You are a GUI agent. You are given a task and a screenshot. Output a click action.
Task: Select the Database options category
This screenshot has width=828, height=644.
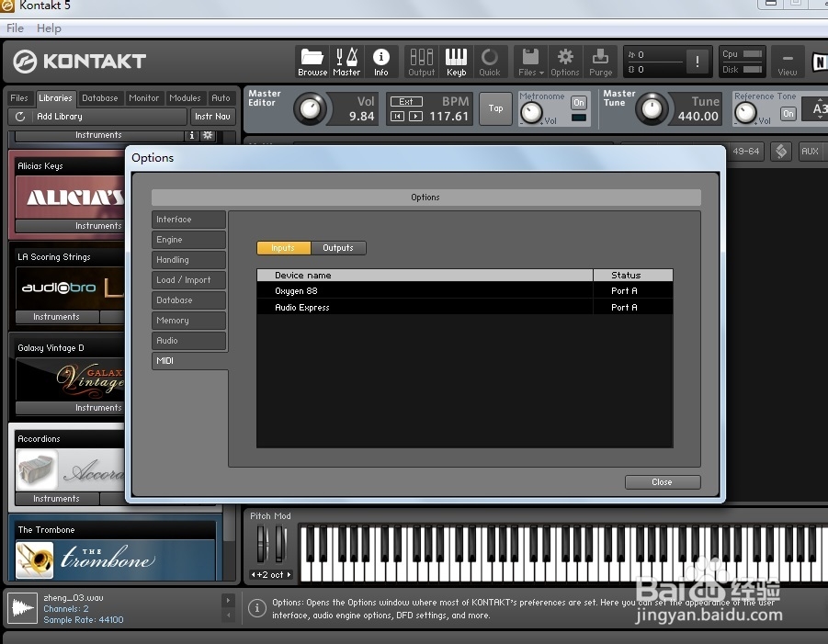tap(188, 299)
